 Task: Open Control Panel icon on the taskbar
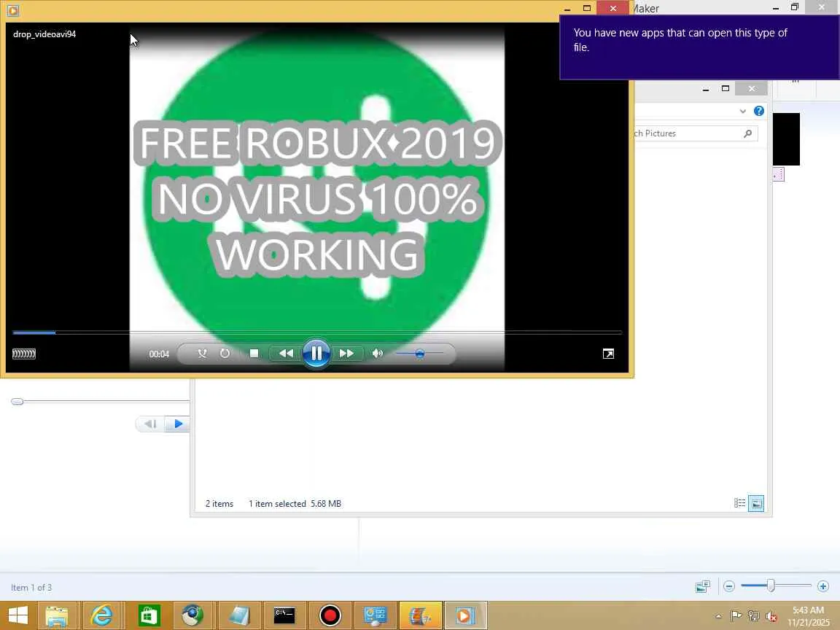coord(375,616)
